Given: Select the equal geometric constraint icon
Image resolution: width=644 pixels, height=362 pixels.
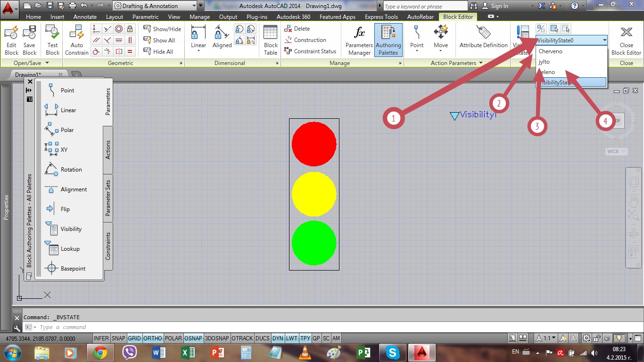Looking at the screenshot, I should point(130,51).
